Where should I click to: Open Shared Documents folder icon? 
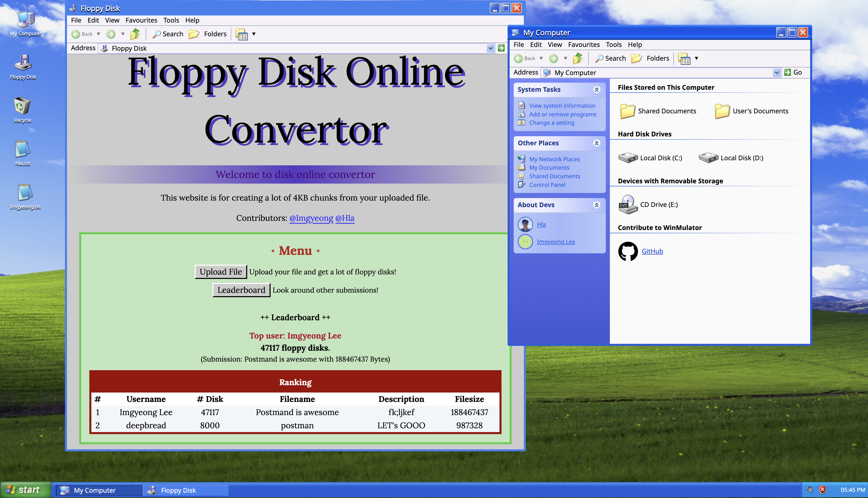tap(627, 111)
